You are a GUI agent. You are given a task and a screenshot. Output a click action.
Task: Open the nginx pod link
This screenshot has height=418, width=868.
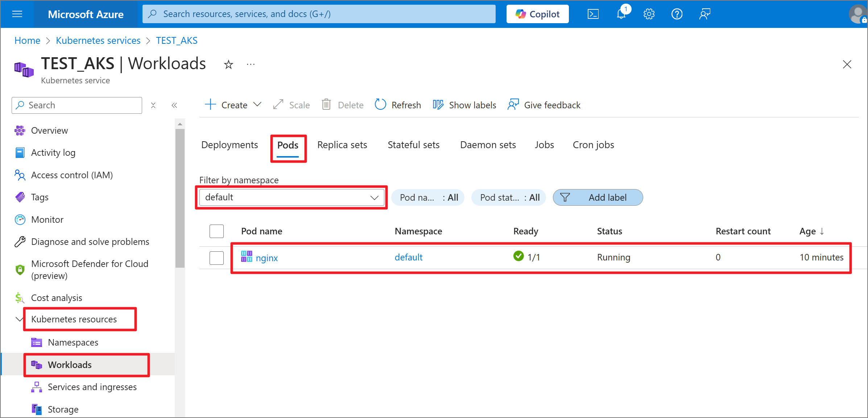click(x=266, y=258)
